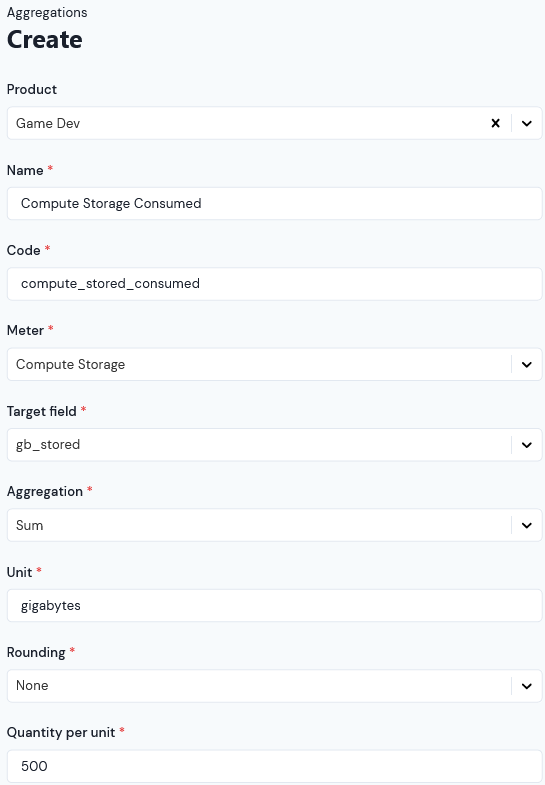Clear the Game Dev product selection
Screen dimensions: 545x785
pyautogui.click(x=495, y=123)
